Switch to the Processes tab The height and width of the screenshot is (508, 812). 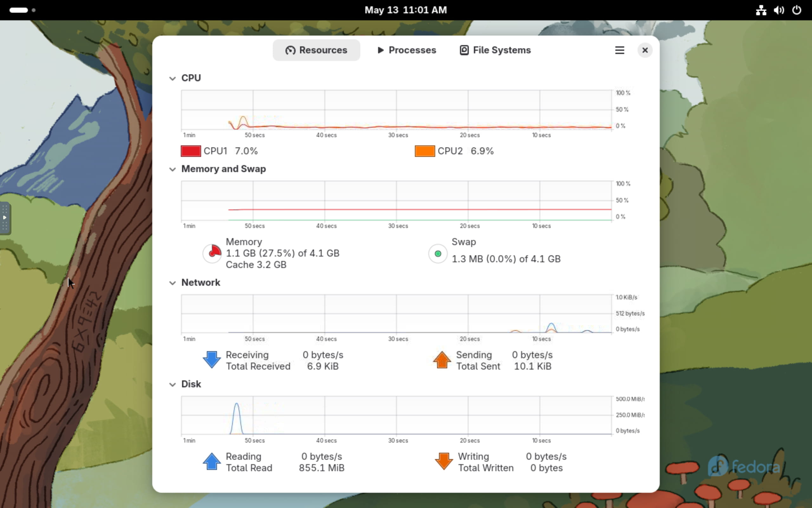406,50
